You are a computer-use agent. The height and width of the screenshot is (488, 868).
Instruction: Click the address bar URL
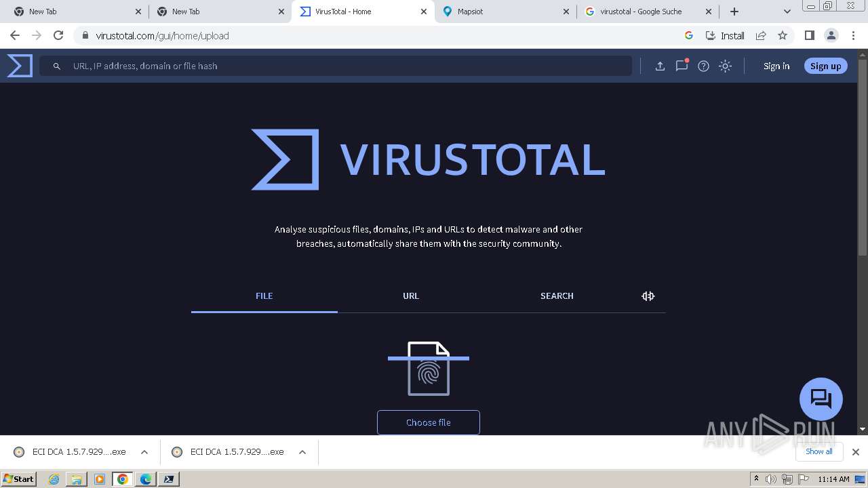coord(162,35)
